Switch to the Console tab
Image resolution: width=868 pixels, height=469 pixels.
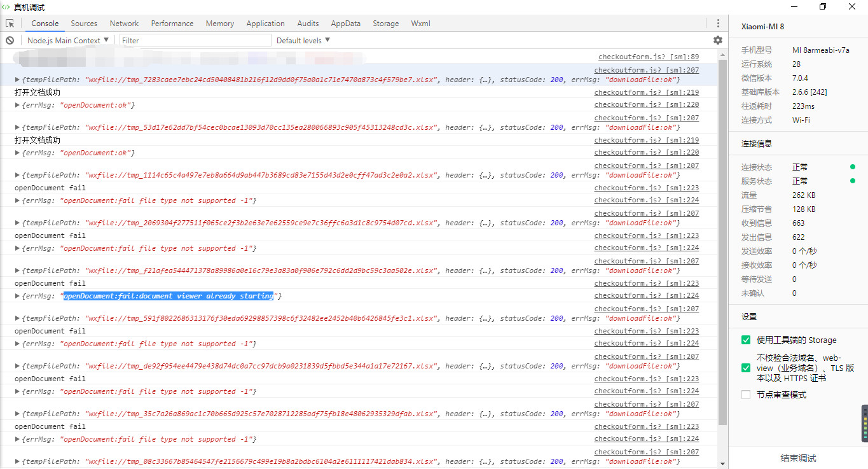45,24
